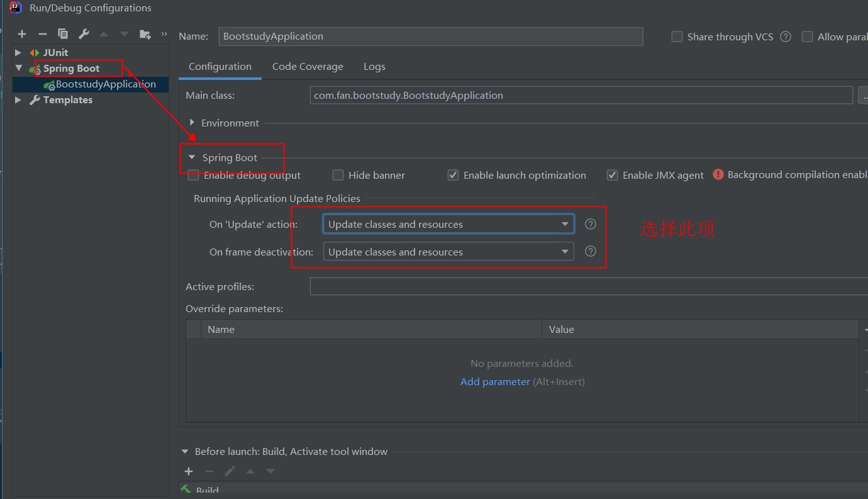Collapse the Spring Boot tree node
The image size is (868, 499).
(18, 68)
